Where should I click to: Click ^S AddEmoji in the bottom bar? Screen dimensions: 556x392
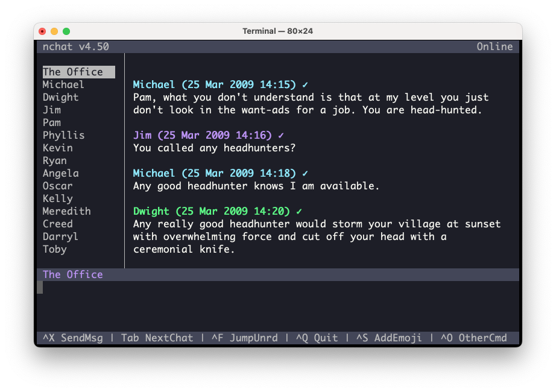tap(389, 338)
